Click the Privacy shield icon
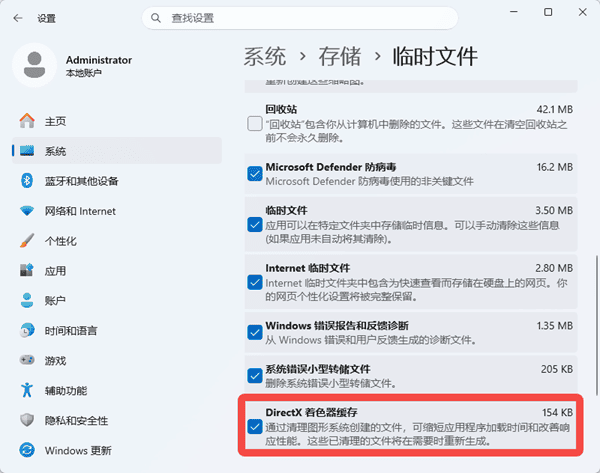The height and width of the screenshot is (473, 600). [27, 420]
